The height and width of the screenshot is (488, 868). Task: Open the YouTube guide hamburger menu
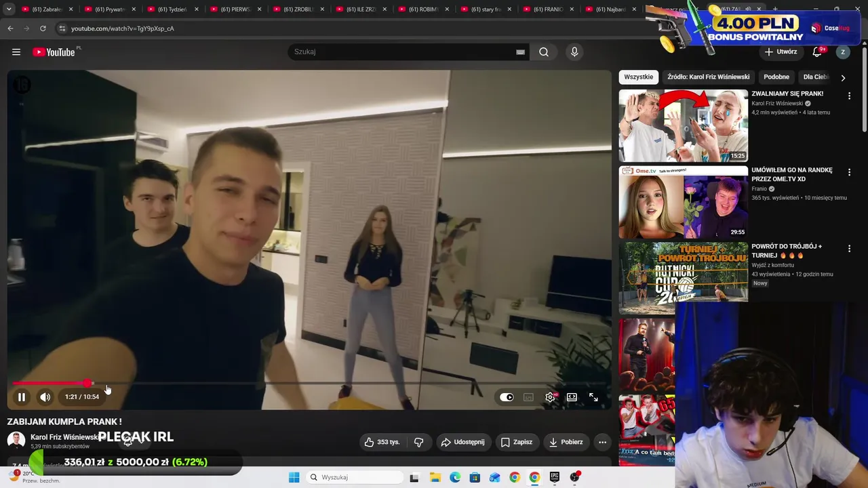[16, 52]
